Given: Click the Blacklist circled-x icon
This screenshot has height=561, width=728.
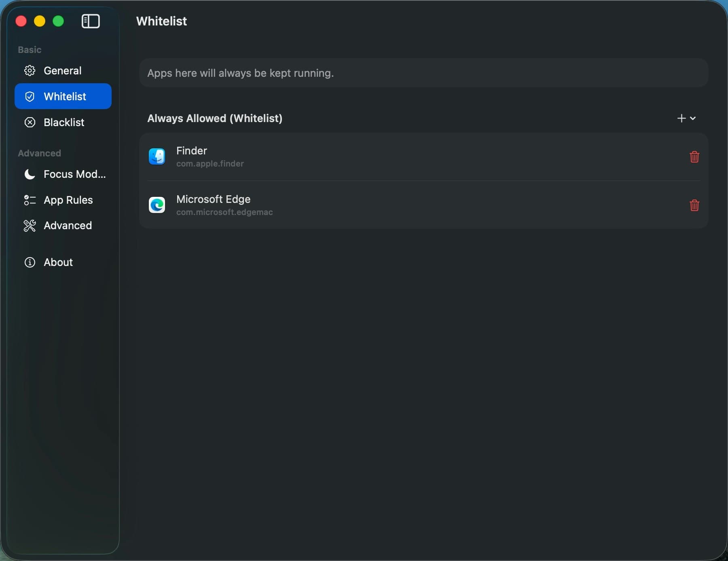Looking at the screenshot, I should pyautogui.click(x=30, y=122).
